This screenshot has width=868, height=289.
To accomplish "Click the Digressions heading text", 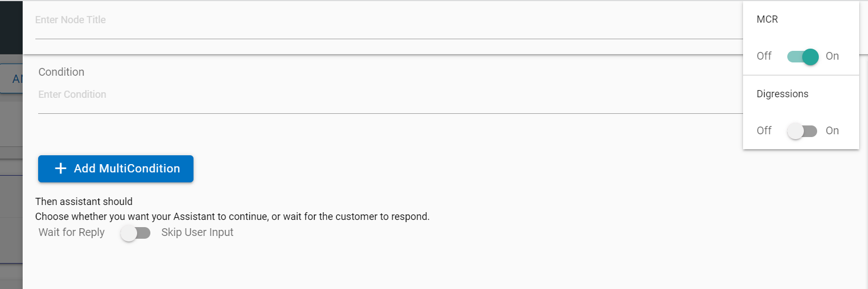I will pyautogui.click(x=782, y=94).
